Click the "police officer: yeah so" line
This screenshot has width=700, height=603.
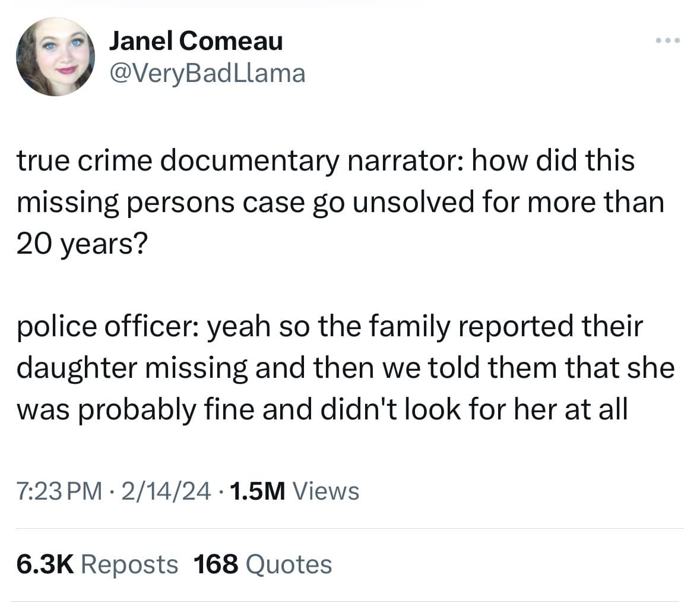330,326
